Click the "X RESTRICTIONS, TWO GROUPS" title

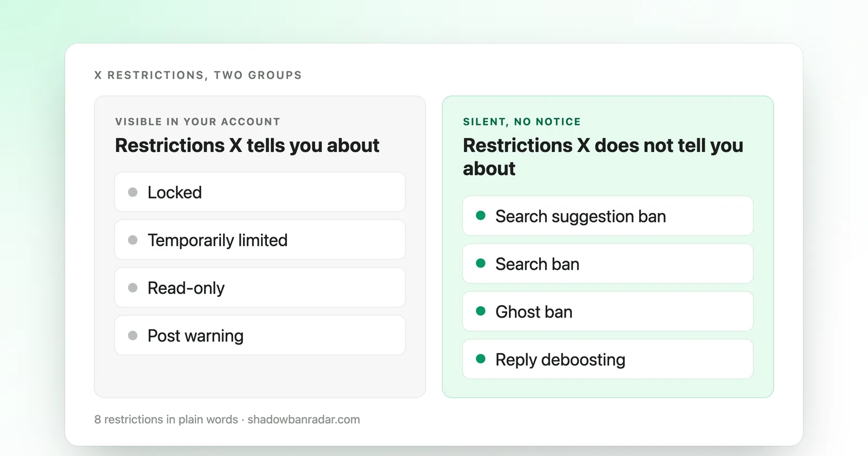coord(198,75)
